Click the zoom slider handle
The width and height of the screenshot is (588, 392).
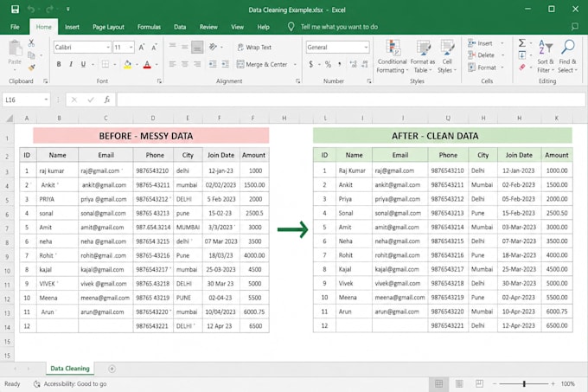pos(524,383)
